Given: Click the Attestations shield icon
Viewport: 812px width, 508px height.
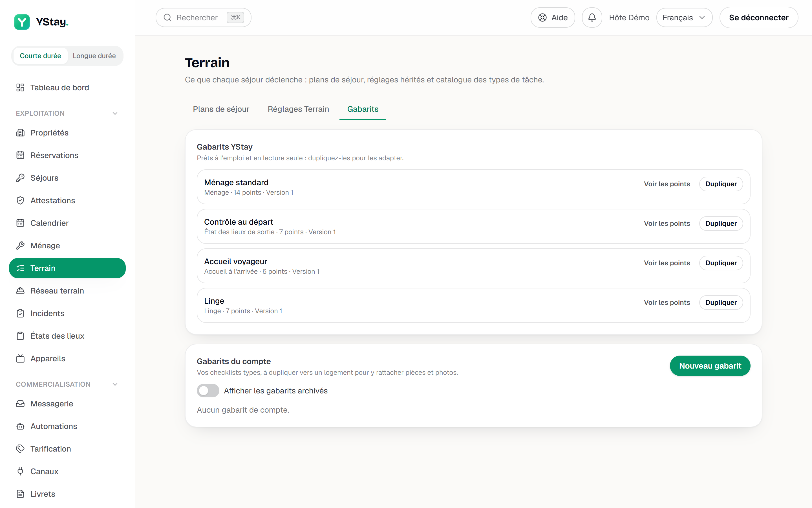Looking at the screenshot, I should tap(20, 200).
